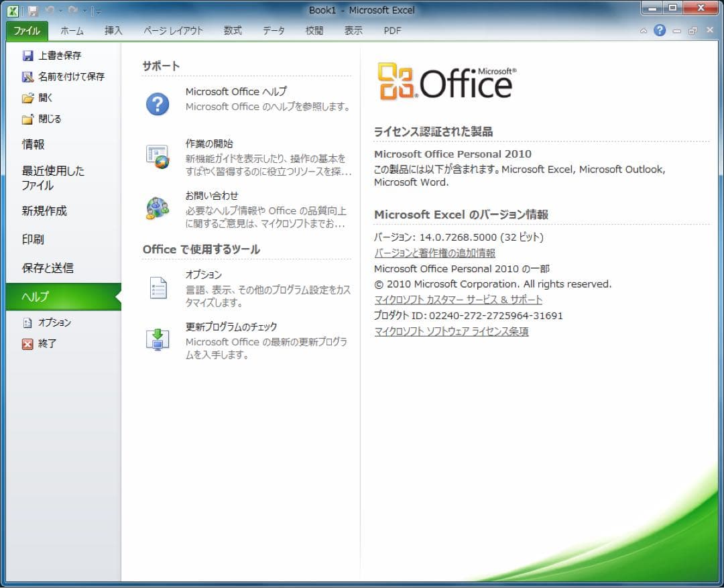
Task: Click the sidebar オプション document icon
Action: [x=27, y=323]
